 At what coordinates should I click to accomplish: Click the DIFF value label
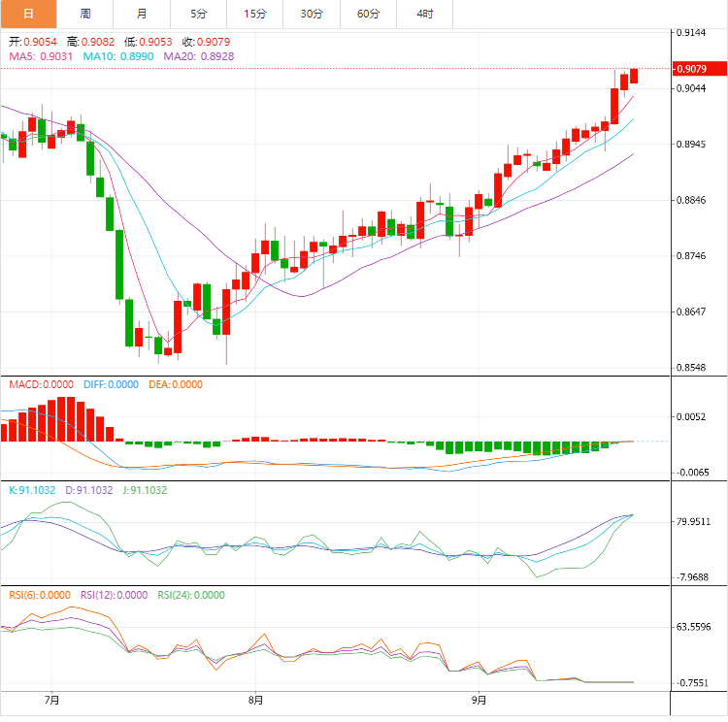tap(112, 384)
